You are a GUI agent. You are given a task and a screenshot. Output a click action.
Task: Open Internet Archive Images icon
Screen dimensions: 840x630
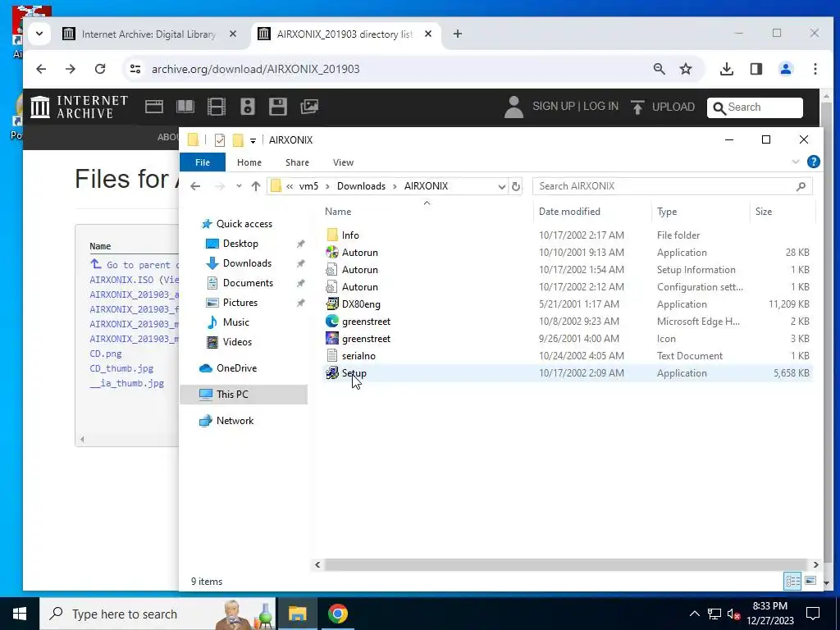click(x=309, y=107)
